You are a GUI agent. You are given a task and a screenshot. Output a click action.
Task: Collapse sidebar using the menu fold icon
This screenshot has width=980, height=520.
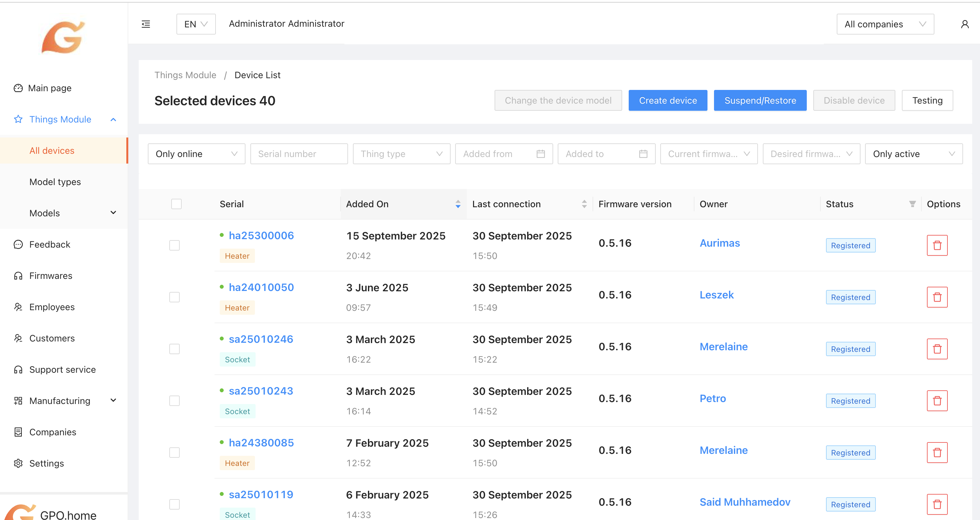146,24
